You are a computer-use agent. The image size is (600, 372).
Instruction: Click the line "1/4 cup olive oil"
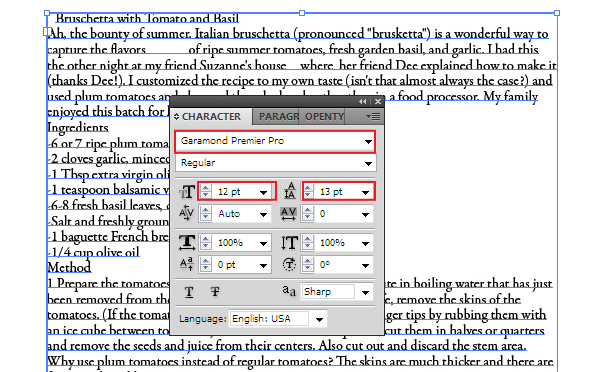click(x=95, y=252)
